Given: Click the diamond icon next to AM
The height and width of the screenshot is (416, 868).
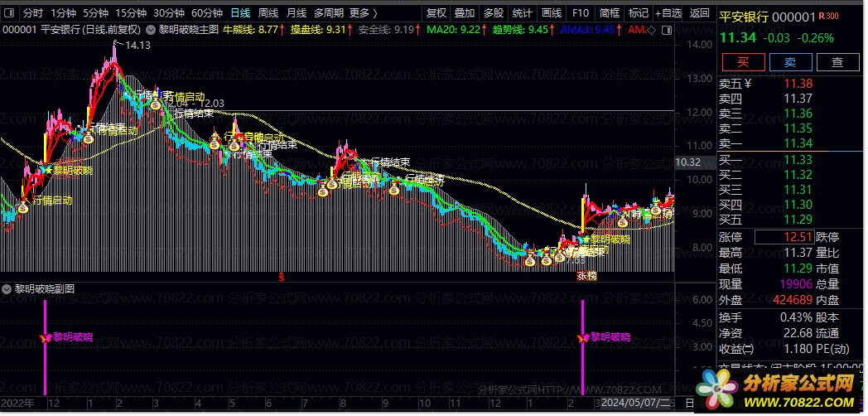Looking at the screenshot, I should 652,31.
